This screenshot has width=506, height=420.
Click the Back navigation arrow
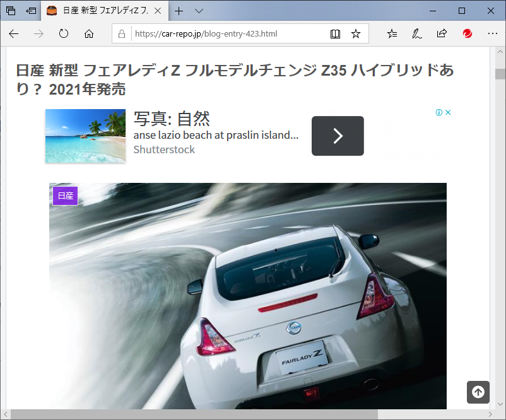coord(14,34)
